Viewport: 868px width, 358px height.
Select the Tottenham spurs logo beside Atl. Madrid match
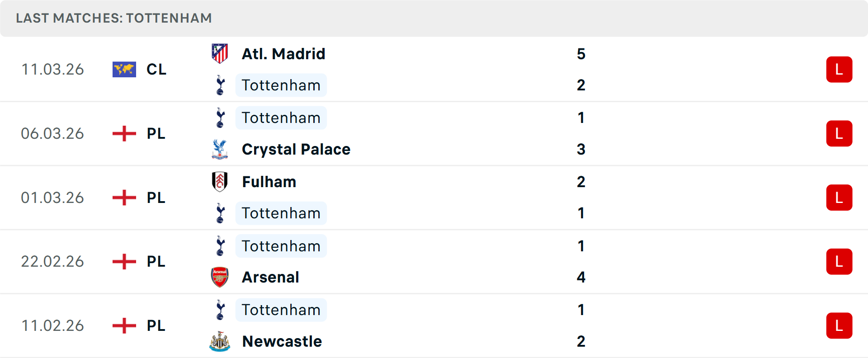coord(220,85)
